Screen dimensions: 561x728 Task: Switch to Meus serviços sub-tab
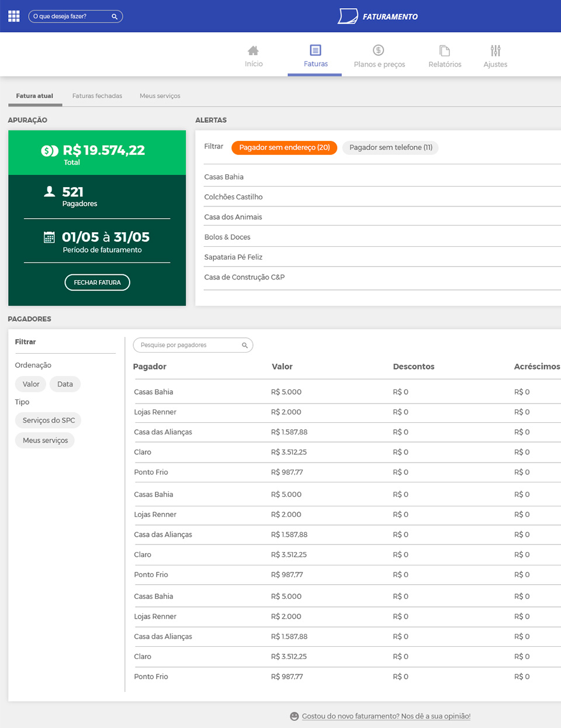(x=160, y=96)
